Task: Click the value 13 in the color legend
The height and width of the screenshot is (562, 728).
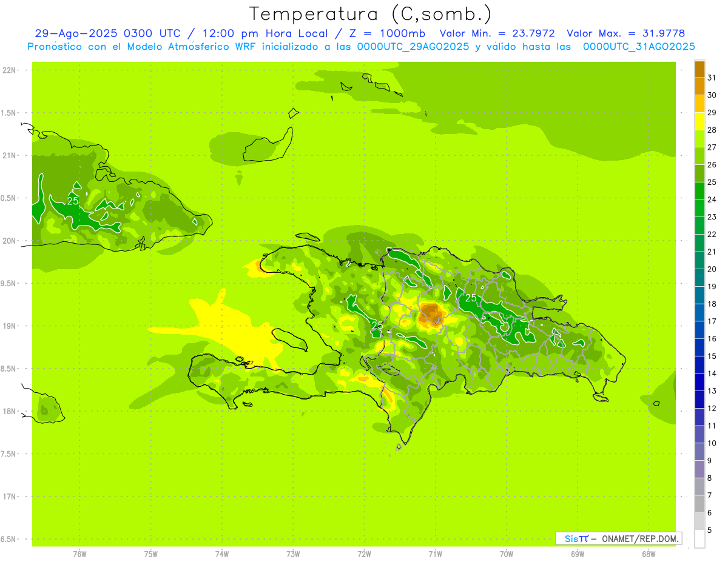Action: click(712, 390)
